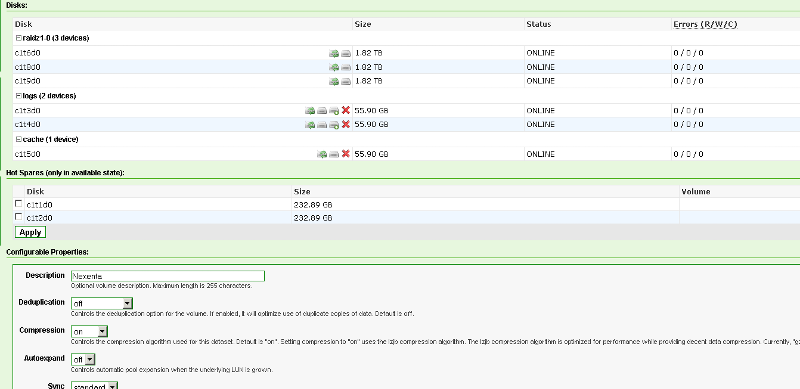Viewport: 800px width, 389px height.
Task: Click the replace disk icon for c1t9d0
Action: click(x=334, y=81)
